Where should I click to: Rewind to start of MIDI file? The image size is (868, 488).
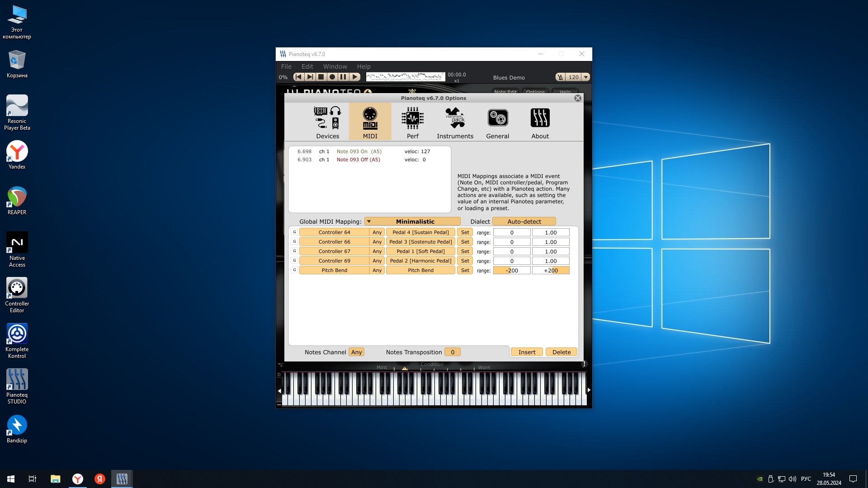(x=298, y=77)
